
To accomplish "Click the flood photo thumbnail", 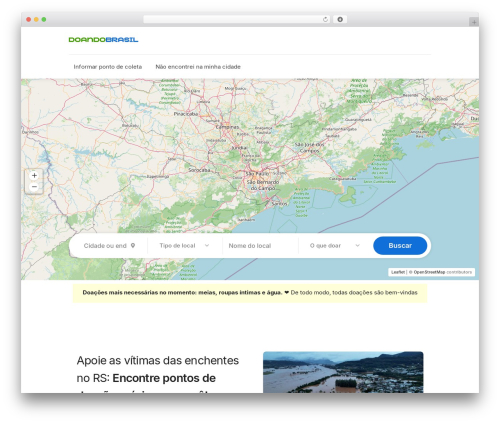I will coord(343,372).
